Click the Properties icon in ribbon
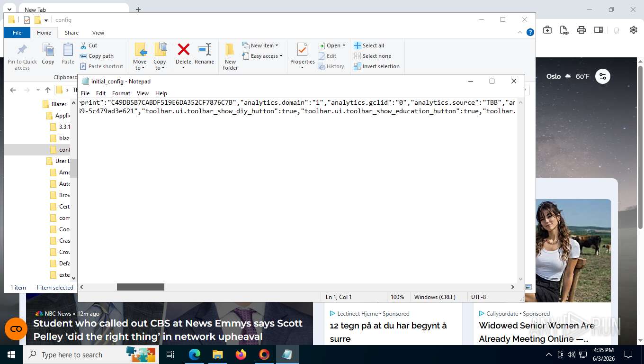 [302, 50]
